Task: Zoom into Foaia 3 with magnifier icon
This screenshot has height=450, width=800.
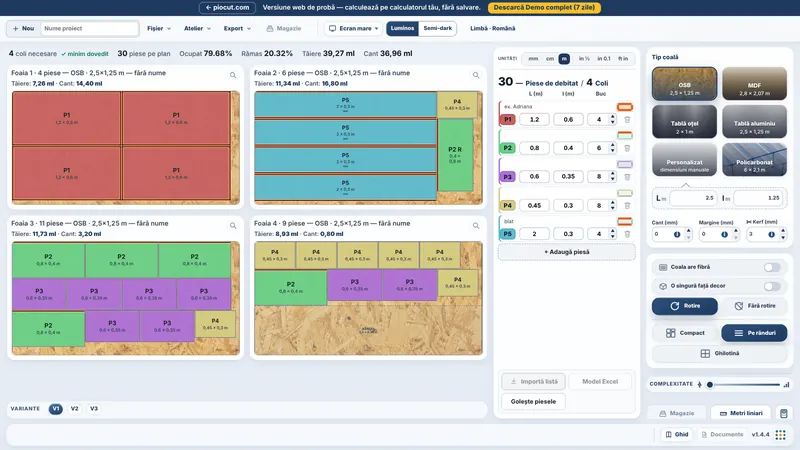Action: coord(233,226)
